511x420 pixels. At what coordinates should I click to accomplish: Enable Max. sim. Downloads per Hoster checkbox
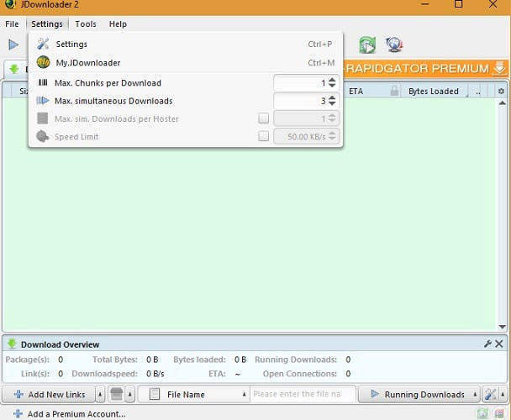(x=263, y=118)
